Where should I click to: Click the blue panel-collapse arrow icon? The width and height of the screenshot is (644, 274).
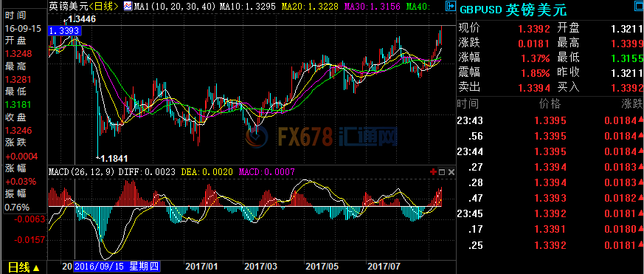(x=450, y=6)
